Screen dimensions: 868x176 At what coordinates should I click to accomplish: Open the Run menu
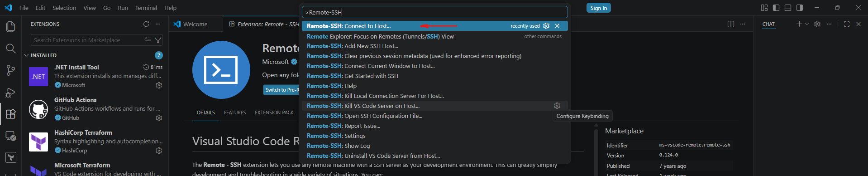(123, 8)
